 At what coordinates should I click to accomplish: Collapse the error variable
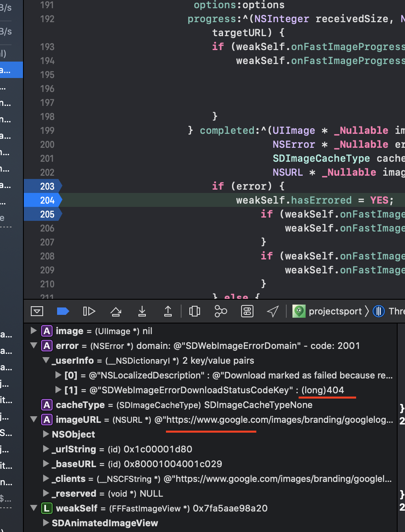[x=34, y=346]
